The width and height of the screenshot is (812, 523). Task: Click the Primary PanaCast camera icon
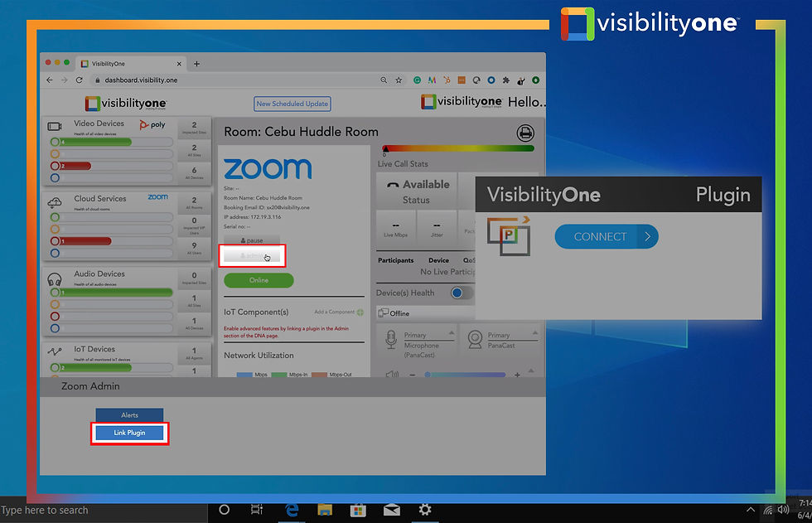coord(474,340)
